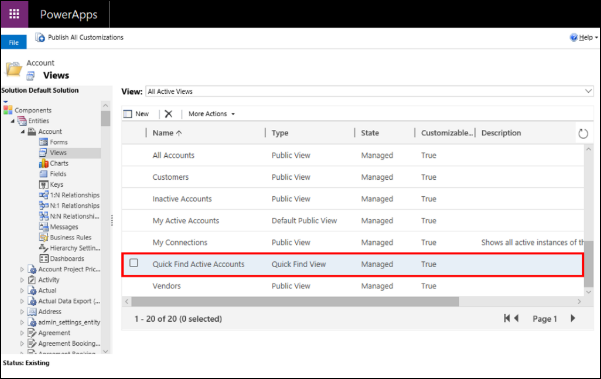The height and width of the screenshot is (379, 601).
Task: Open the My Active Accounts view
Action: click(x=186, y=221)
